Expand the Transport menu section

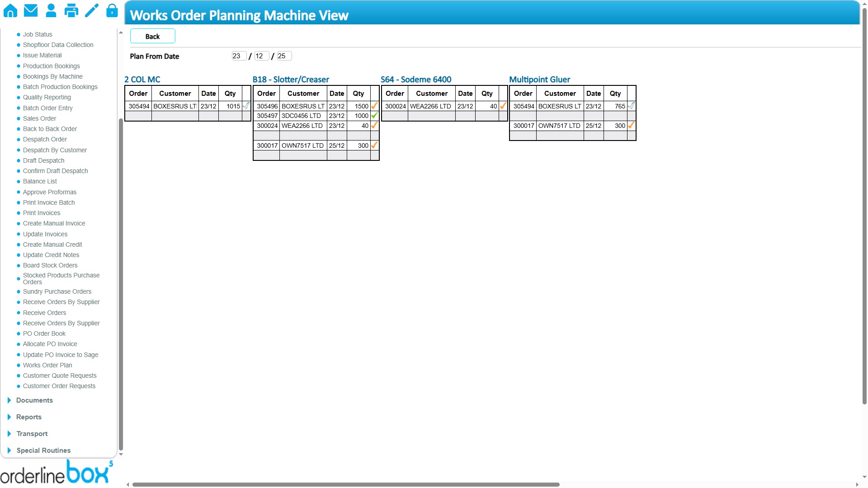pos(32,434)
